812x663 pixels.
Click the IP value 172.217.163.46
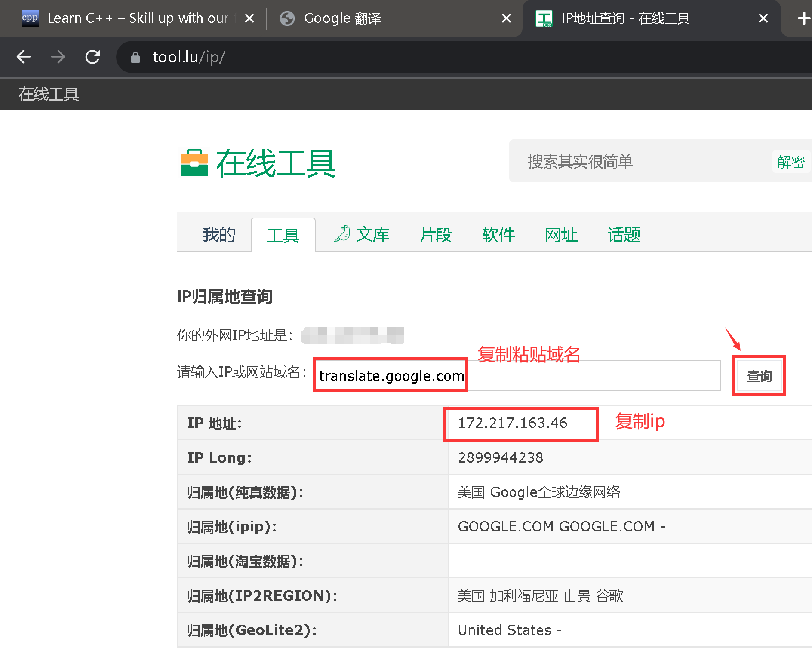pos(513,423)
